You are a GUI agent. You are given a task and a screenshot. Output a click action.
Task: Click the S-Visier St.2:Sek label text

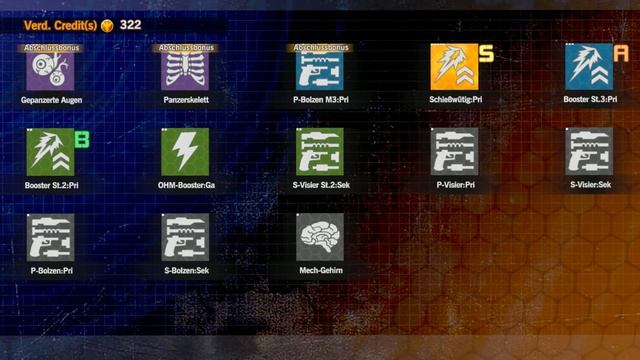click(321, 185)
